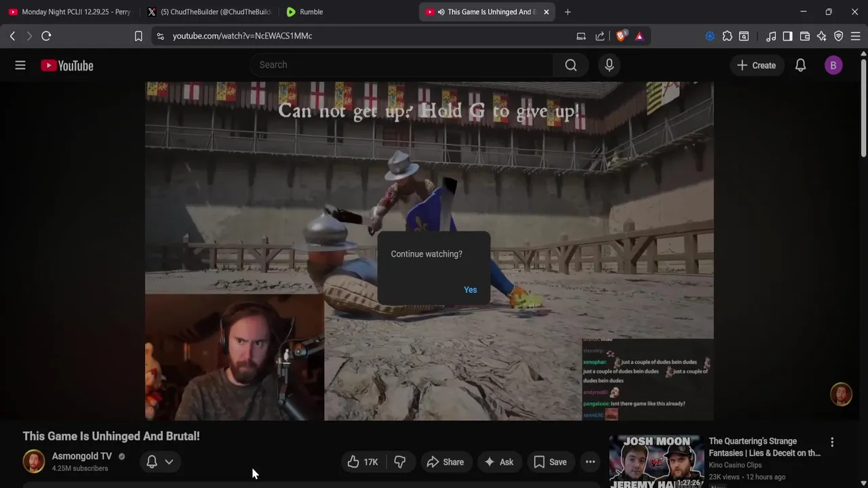The image size is (868, 488).
Task: Reload the current page
Action: pos(46,36)
